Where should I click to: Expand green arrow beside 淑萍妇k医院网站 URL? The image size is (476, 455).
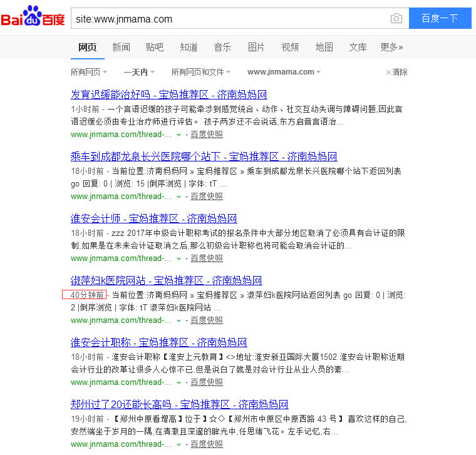point(178,320)
